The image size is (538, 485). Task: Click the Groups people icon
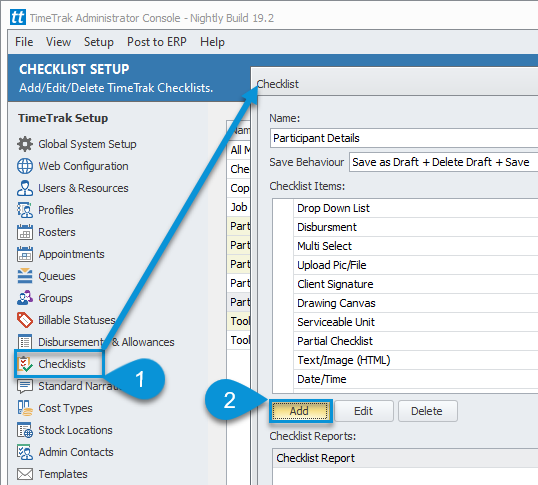25,298
